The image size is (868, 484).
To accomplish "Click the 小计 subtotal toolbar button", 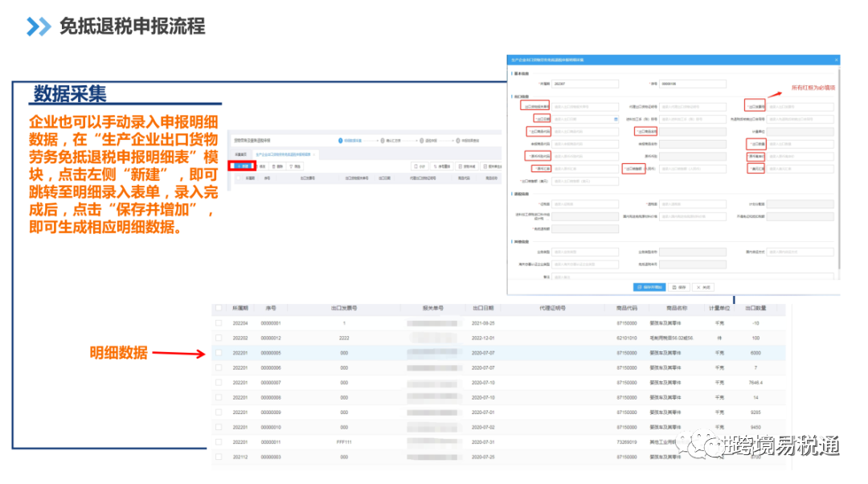I will (x=420, y=166).
